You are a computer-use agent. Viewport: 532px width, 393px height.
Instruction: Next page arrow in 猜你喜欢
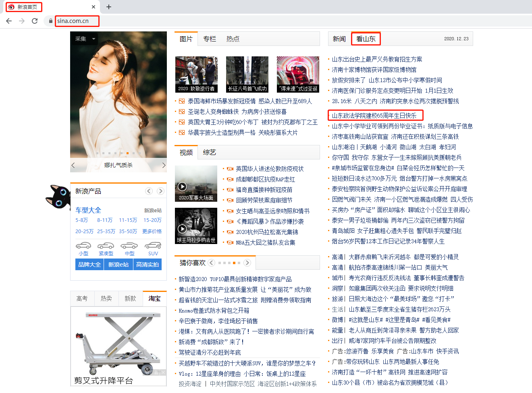(247, 263)
